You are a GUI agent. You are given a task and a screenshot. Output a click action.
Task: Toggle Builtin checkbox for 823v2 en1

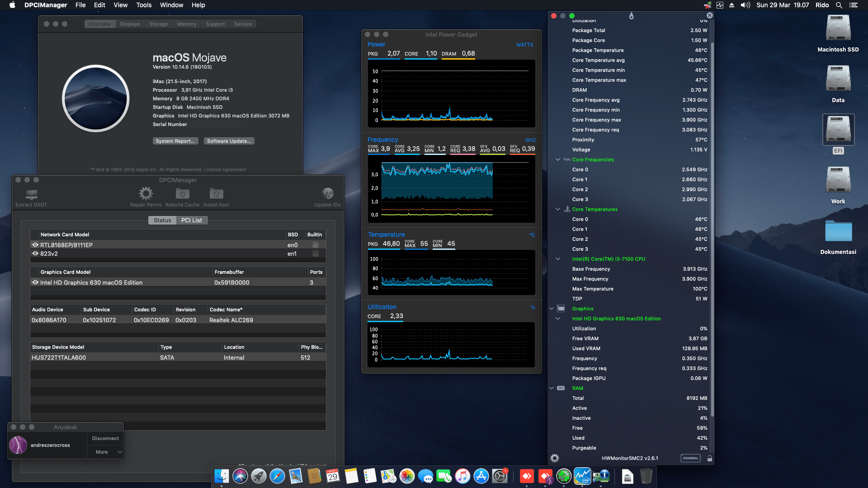click(316, 253)
